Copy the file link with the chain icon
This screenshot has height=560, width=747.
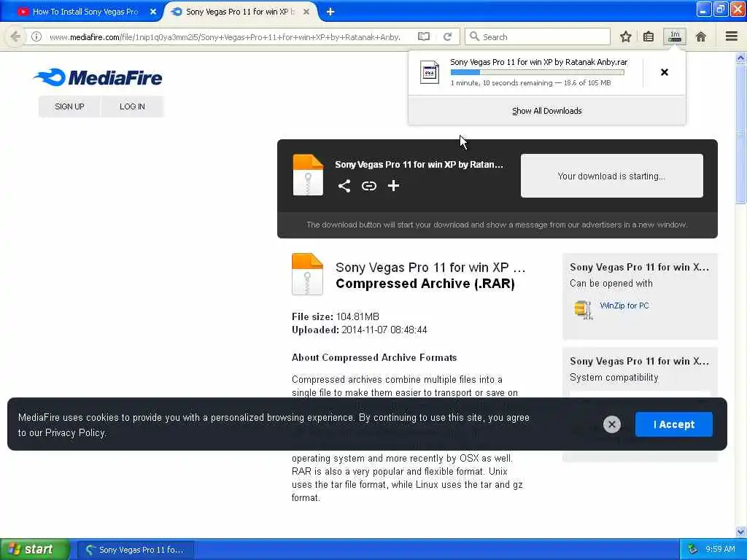[x=368, y=186]
